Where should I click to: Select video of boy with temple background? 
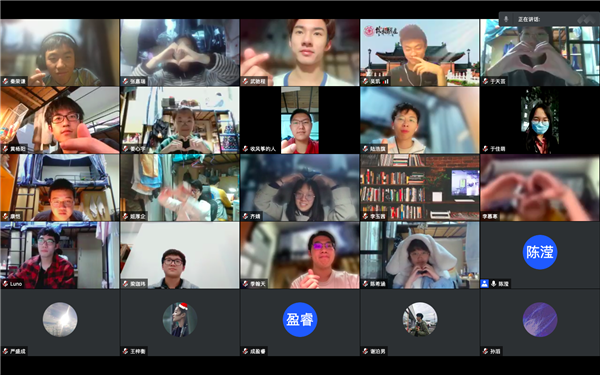click(x=420, y=52)
